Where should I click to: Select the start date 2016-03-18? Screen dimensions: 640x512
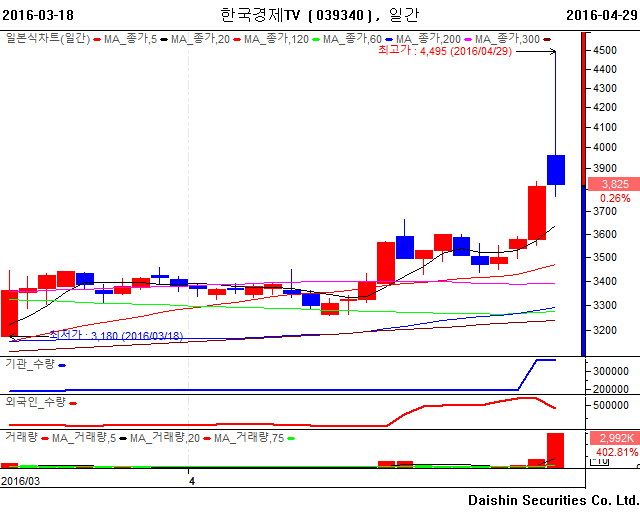(x=38, y=15)
